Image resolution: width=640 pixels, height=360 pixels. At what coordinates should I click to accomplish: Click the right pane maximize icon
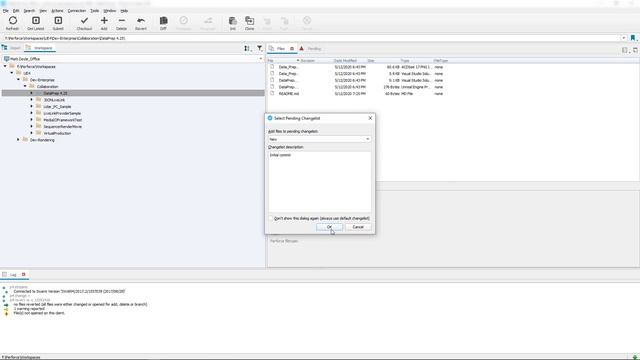tap(635, 50)
